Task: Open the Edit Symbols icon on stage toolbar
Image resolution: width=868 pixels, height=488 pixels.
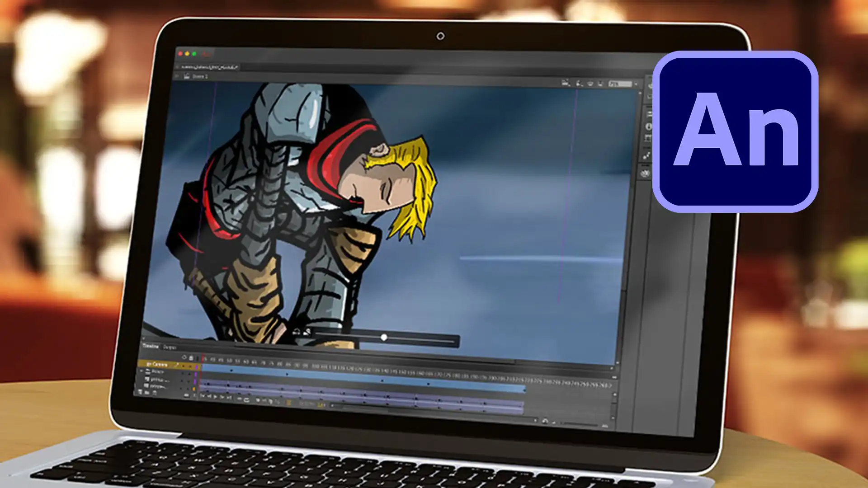Action: [579, 84]
